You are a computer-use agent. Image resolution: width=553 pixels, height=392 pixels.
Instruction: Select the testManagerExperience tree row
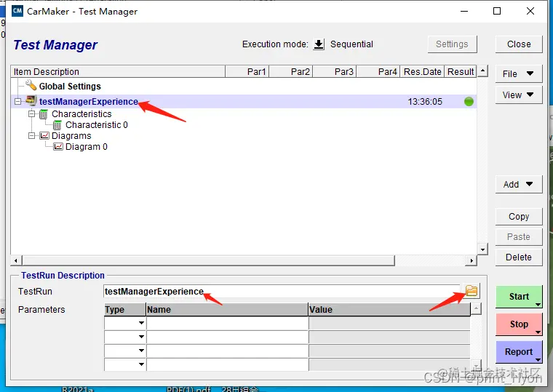(244, 102)
